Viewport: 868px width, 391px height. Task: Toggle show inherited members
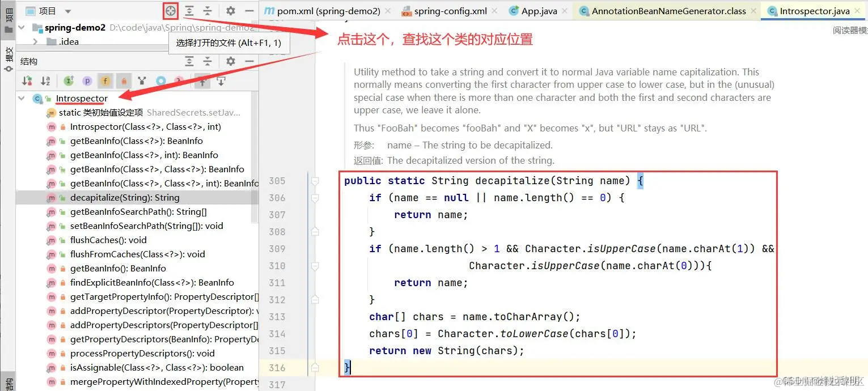tap(69, 81)
